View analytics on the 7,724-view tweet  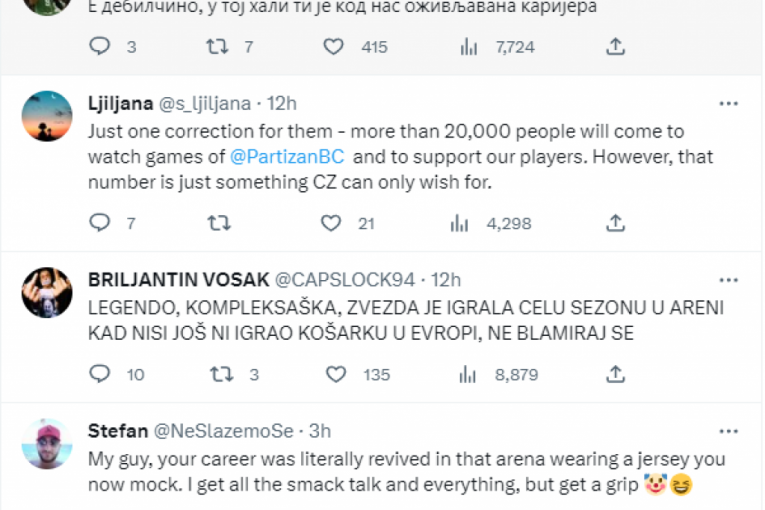(460, 46)
